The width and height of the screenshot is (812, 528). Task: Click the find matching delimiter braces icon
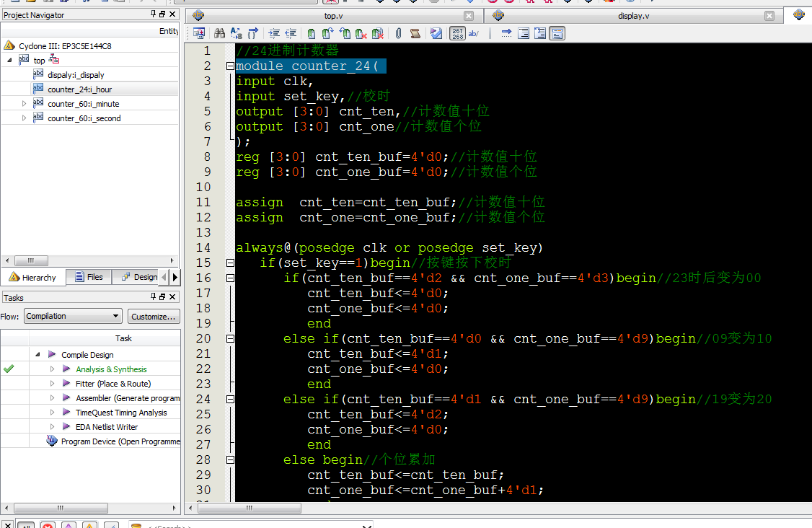point(252,34)
